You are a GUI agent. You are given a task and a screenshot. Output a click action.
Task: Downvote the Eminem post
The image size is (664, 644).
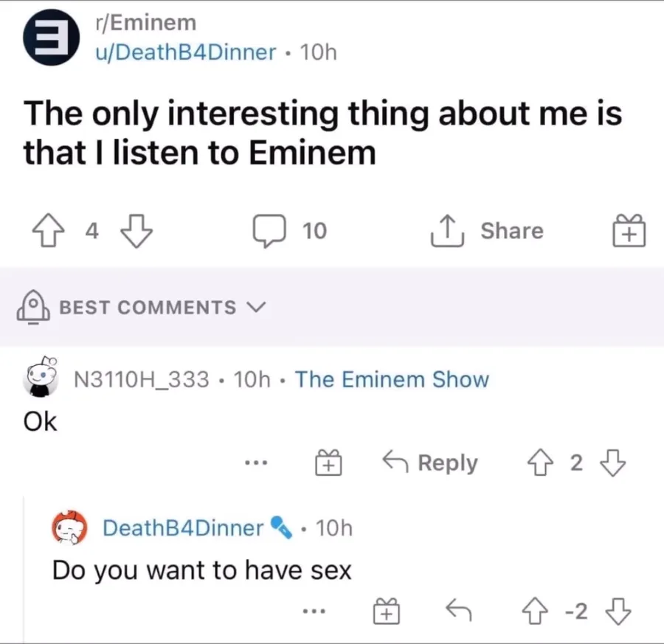136,232
